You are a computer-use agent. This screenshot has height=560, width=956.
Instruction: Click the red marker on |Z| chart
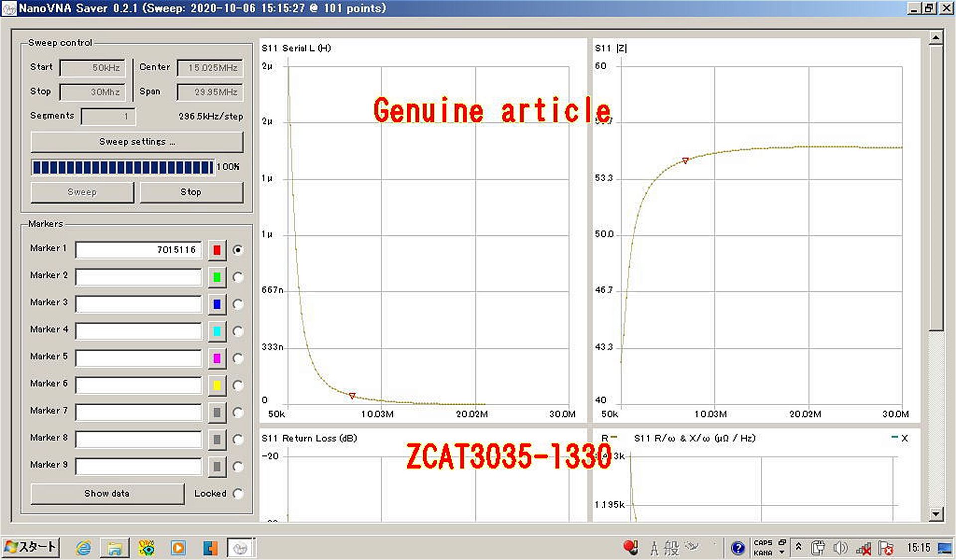click(x=686, y=160)
